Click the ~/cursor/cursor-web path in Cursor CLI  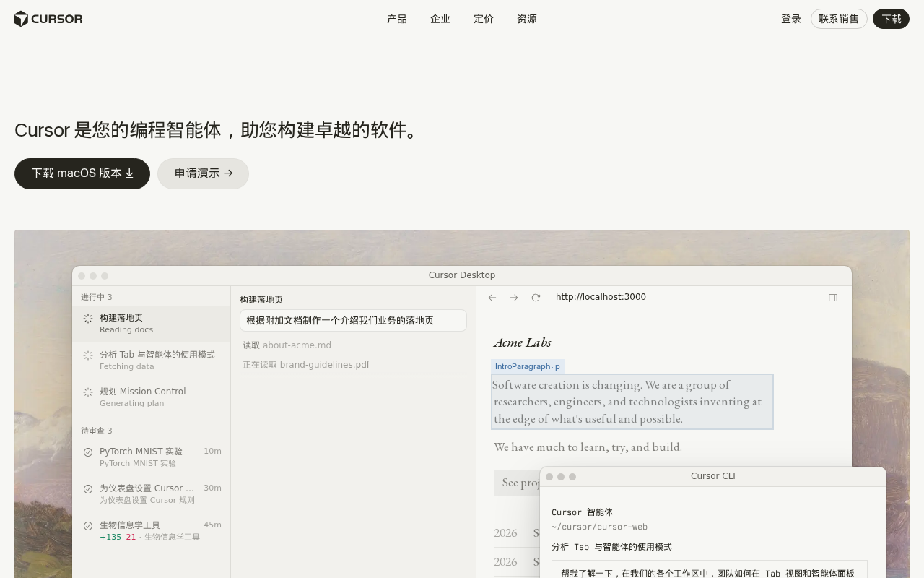point(599,527)
